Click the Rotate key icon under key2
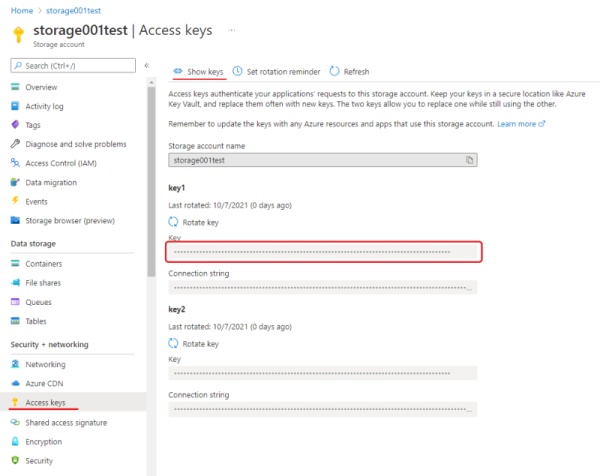This screenshot has height=476, width=600. point(173,343)
